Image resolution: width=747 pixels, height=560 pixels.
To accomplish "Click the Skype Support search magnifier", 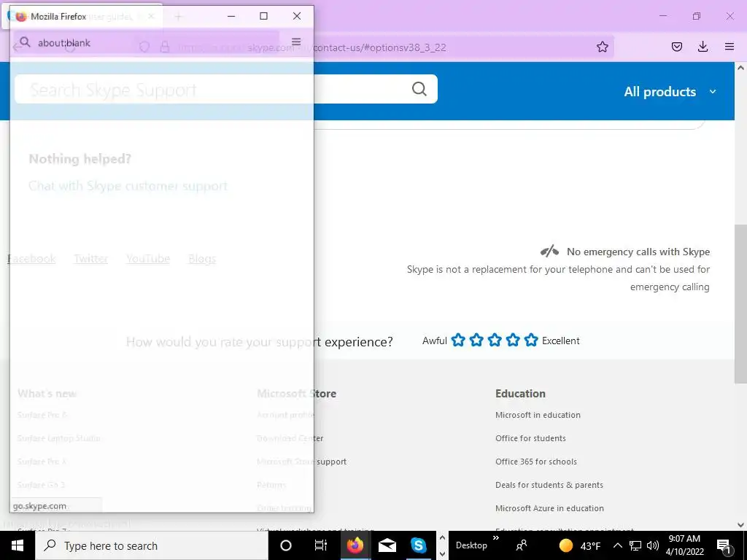I will [x=419, y=88].
